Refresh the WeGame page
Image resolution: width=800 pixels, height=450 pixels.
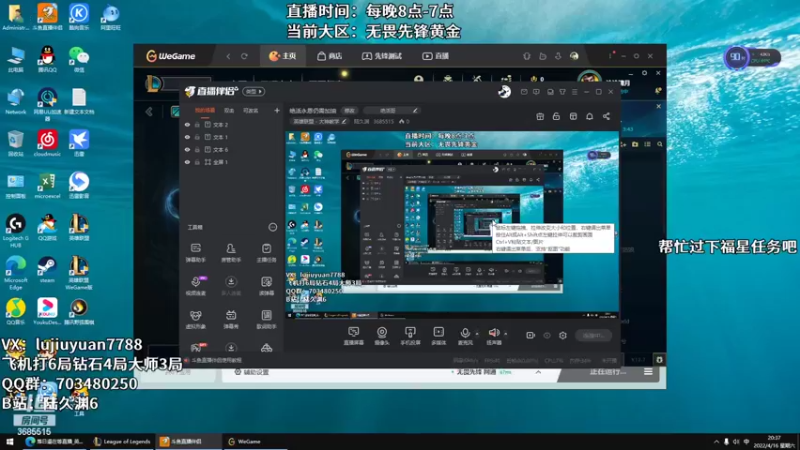[x=244, y=56]
